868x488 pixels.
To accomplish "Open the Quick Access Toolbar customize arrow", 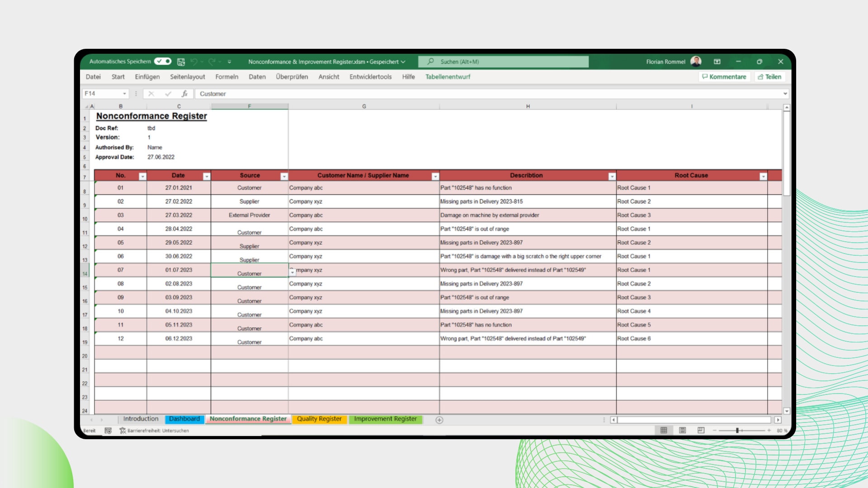I will (229, 61).
